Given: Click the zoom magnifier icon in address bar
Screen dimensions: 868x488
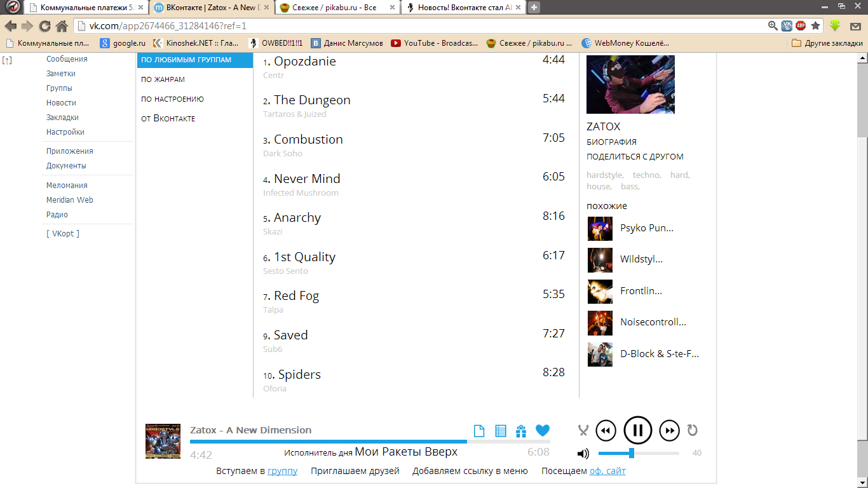Looking at the screenshot, I should coord(773,26).
